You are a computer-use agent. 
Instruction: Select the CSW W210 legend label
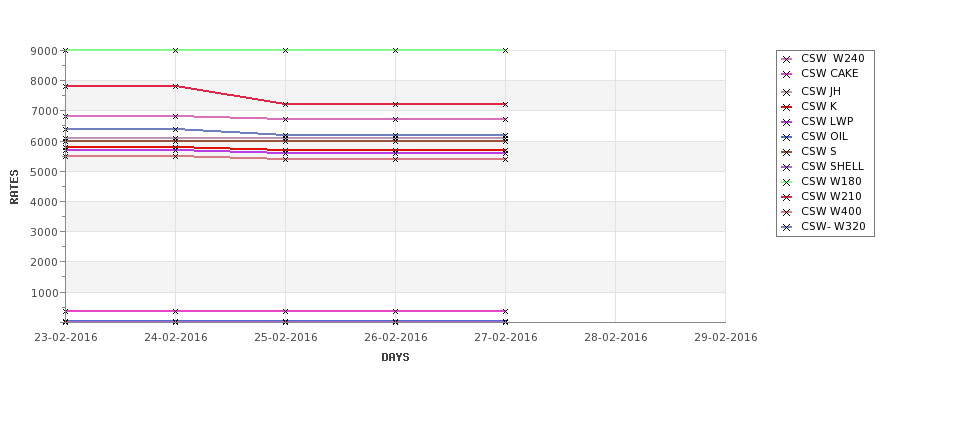tap(831, 196)
